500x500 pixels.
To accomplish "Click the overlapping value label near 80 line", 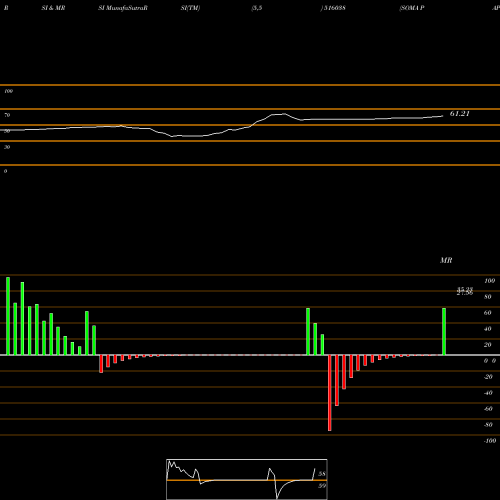I will [x=465, y=291].
